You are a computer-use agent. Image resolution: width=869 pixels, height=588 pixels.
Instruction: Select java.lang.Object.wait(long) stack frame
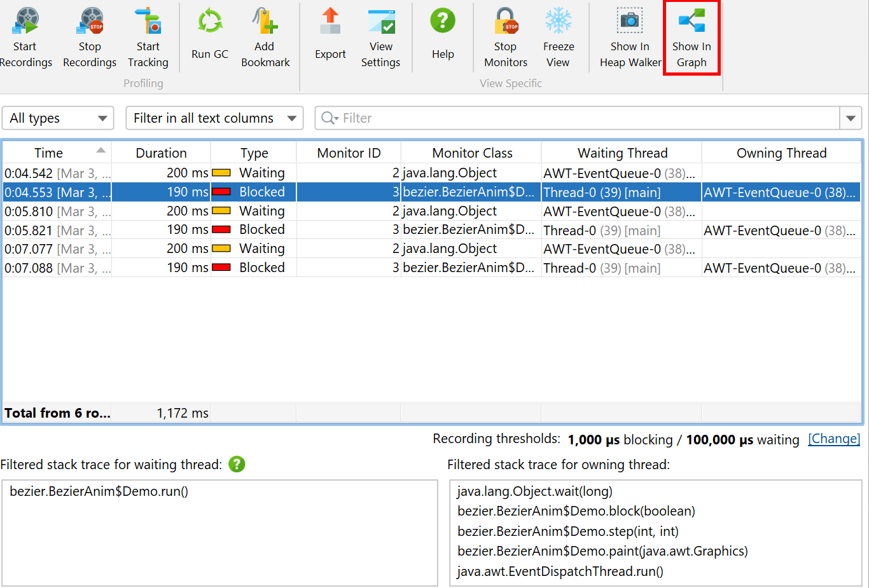click(x=535, y=491)
